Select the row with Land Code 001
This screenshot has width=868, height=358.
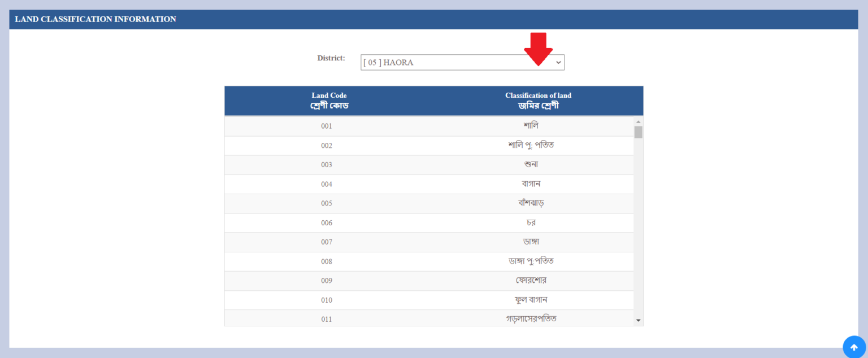click(431, 125)
